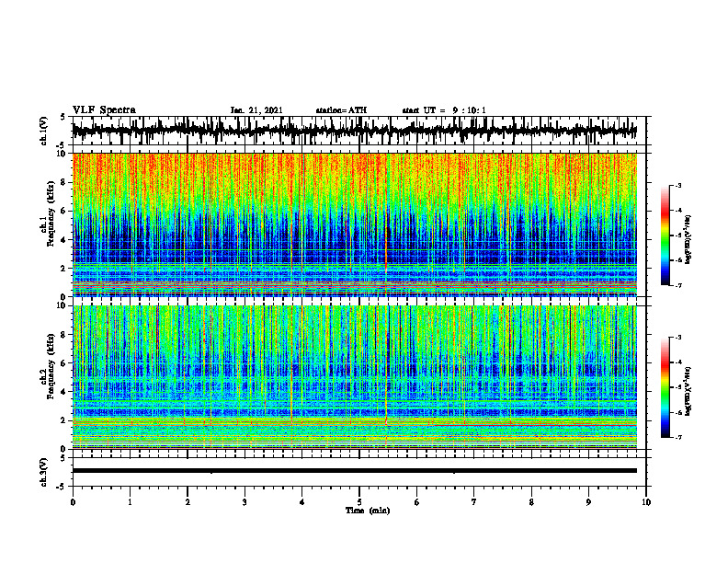Click the "ch.1(V)" voltage axis label
Screen dimensions: 728x563
(x=44, y=131)
